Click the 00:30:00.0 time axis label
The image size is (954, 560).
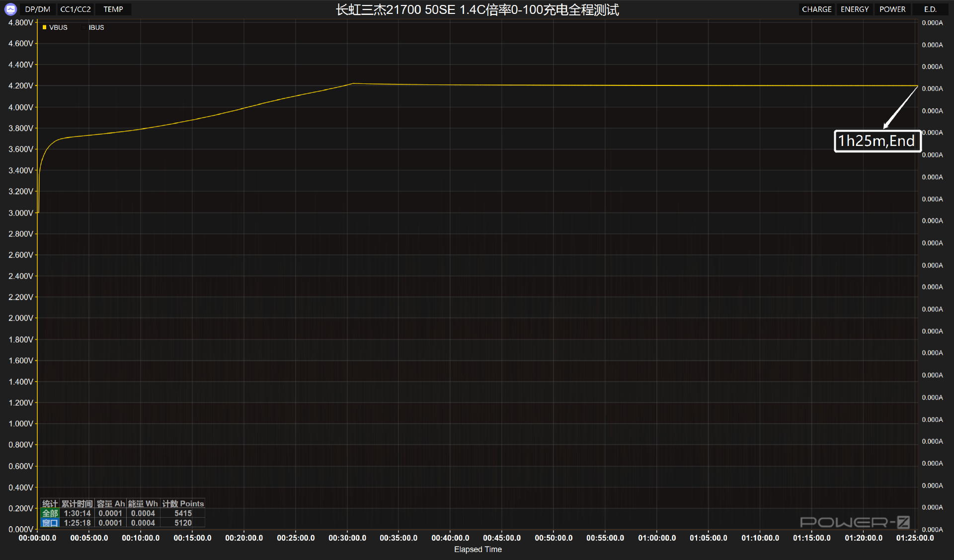pos(347,538)
